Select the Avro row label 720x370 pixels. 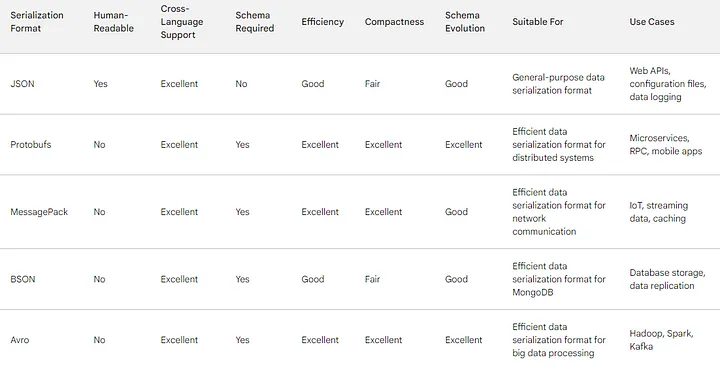tap(20, 340)
